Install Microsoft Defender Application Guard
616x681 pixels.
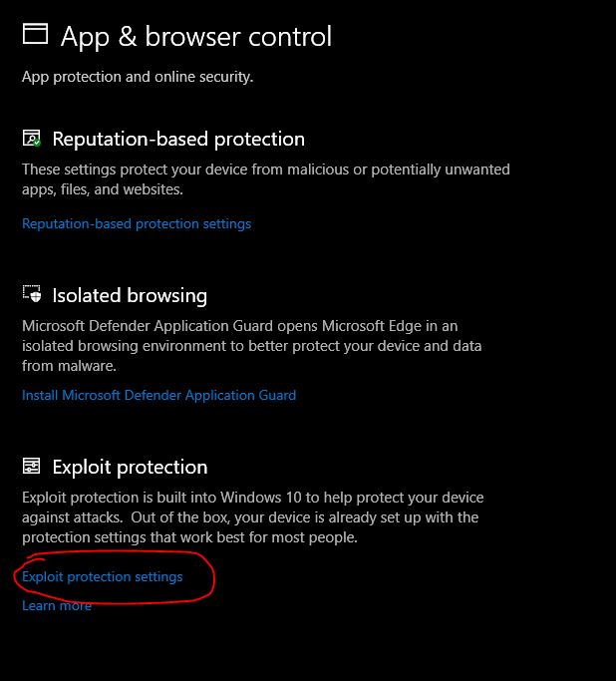click(158, 395)
